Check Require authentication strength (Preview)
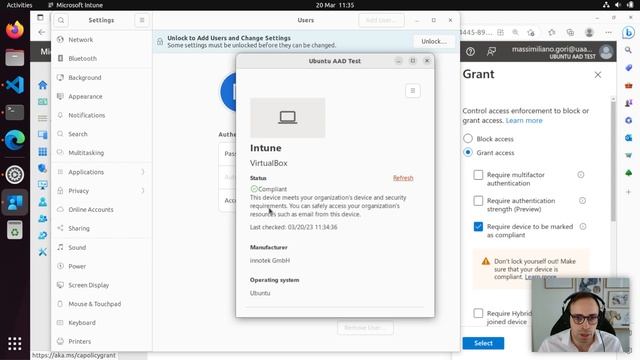Image resolution: width=640 pixels, height=360 pixels. pyautogui.click(x=478, y=200)
